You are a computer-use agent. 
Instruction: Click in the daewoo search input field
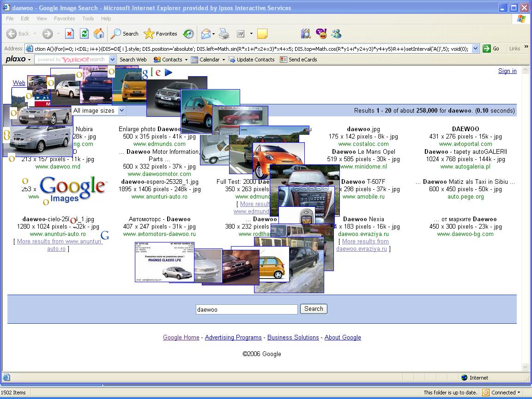click(x=247, y=309)
